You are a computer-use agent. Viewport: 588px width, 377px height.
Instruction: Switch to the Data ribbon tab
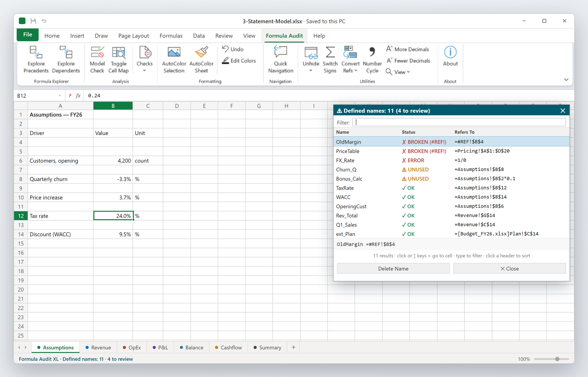pos(199,36)
